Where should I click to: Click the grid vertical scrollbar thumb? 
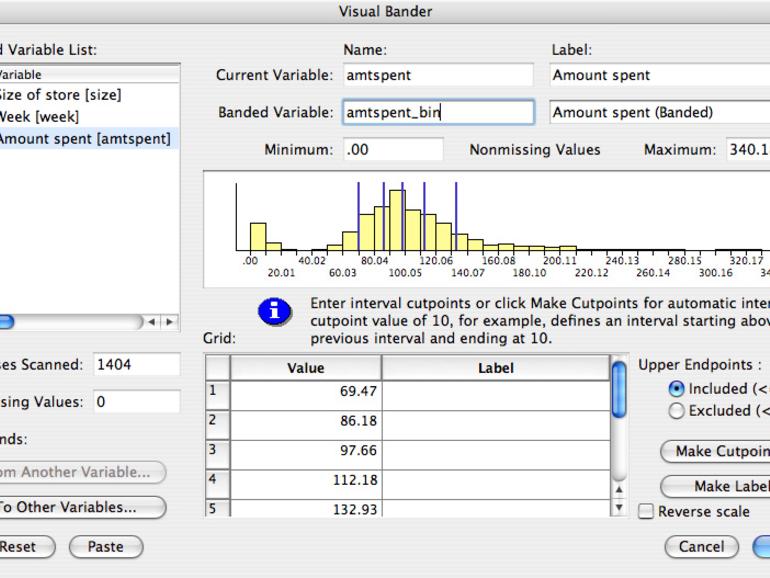tap(619, 389)
